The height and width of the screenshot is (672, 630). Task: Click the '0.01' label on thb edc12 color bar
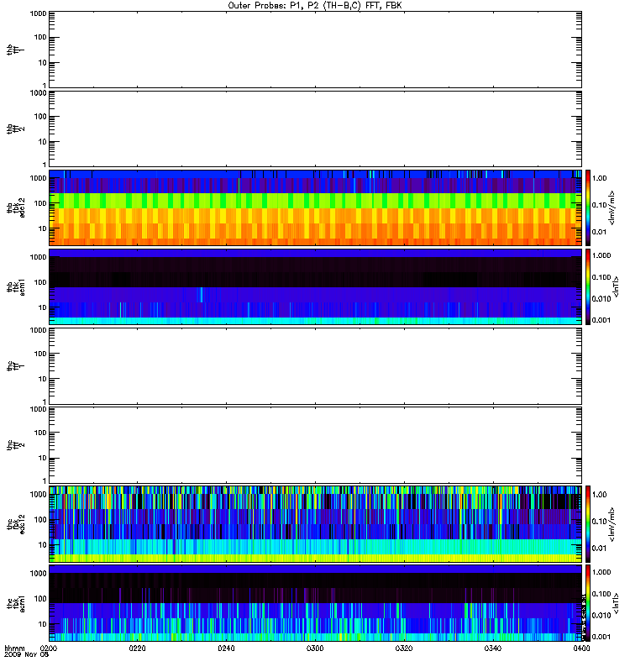tap(600, 232)
